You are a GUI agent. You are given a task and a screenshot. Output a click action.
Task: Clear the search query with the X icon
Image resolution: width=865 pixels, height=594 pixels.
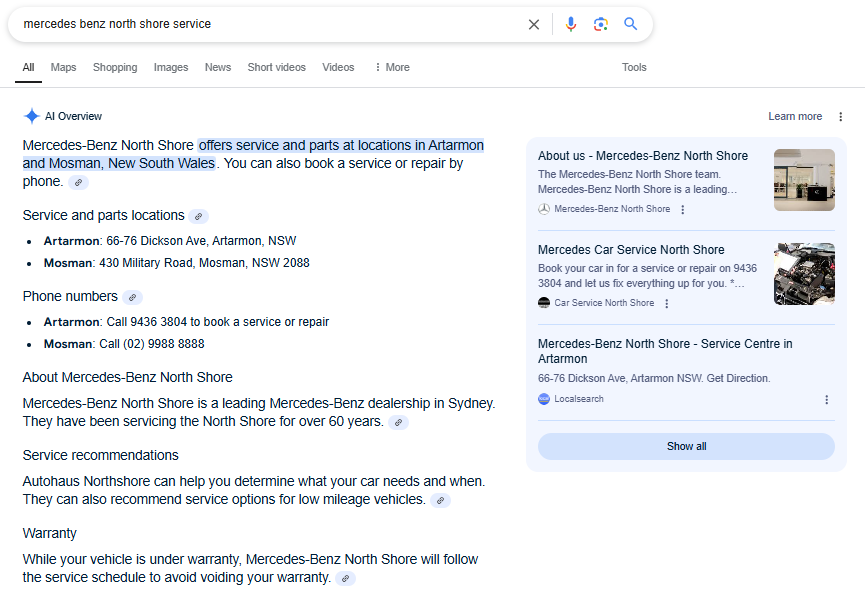pos(533,24)
